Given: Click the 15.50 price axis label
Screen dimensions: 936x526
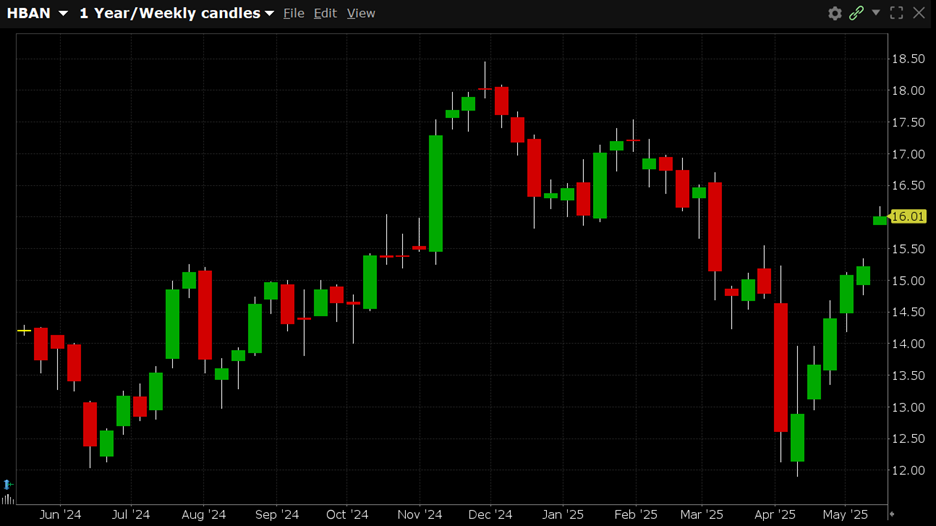Looking at the screenshot, I should (x=908, y=248).
